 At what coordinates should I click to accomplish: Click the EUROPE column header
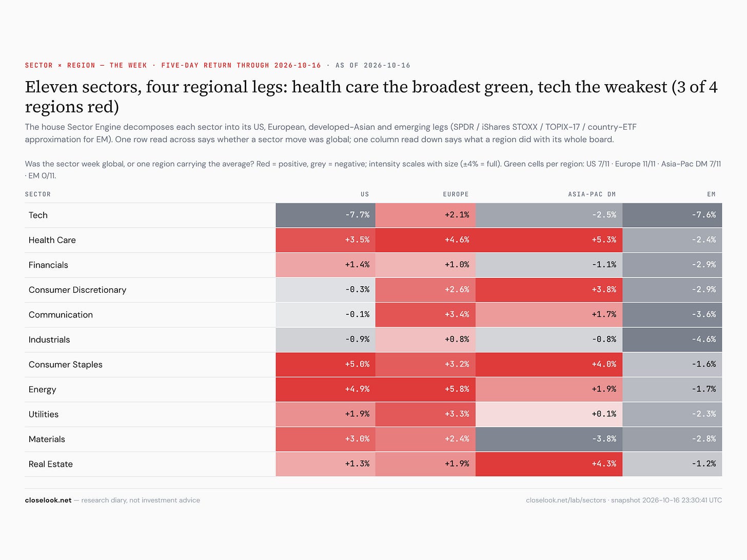coord(456,194)
